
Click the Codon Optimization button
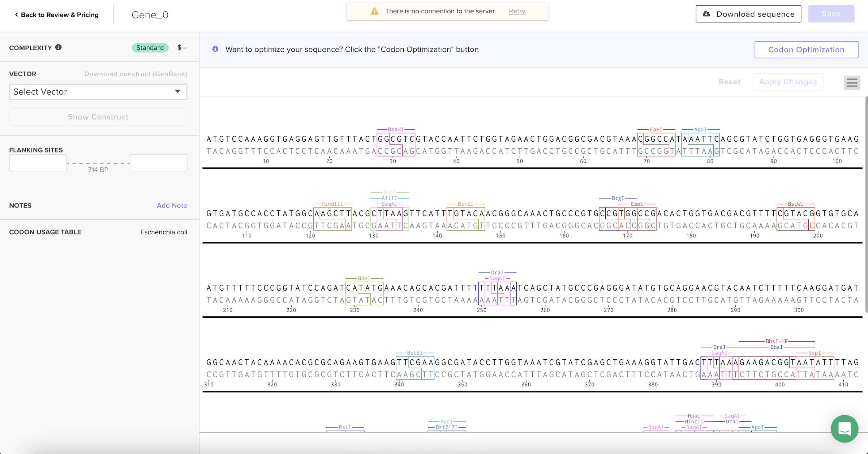click(806, 50)
